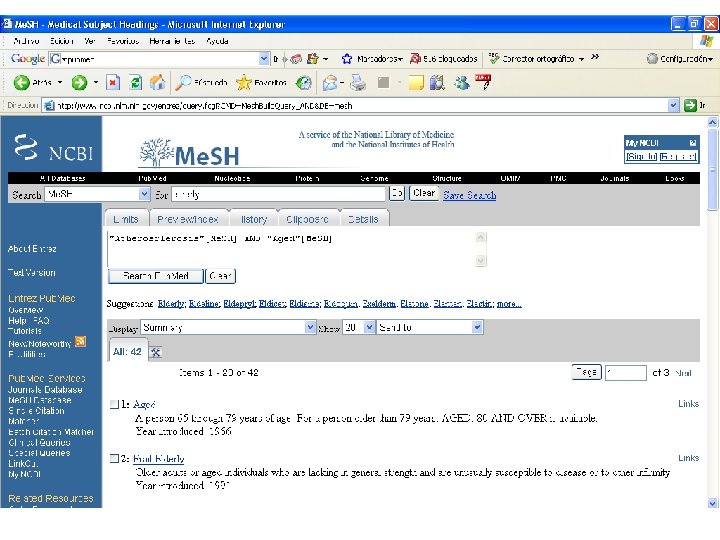Click Clear button below query box
720x540 pixels.
click(220, 276)
